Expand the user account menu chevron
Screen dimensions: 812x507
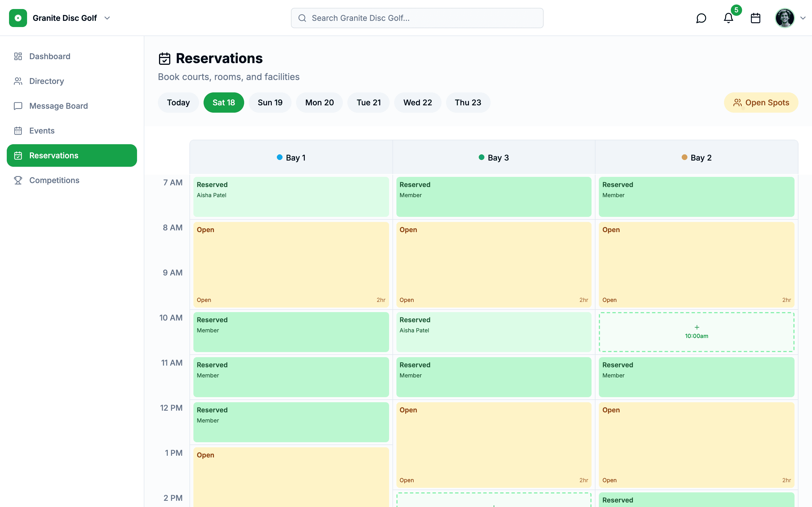[803, 18]
